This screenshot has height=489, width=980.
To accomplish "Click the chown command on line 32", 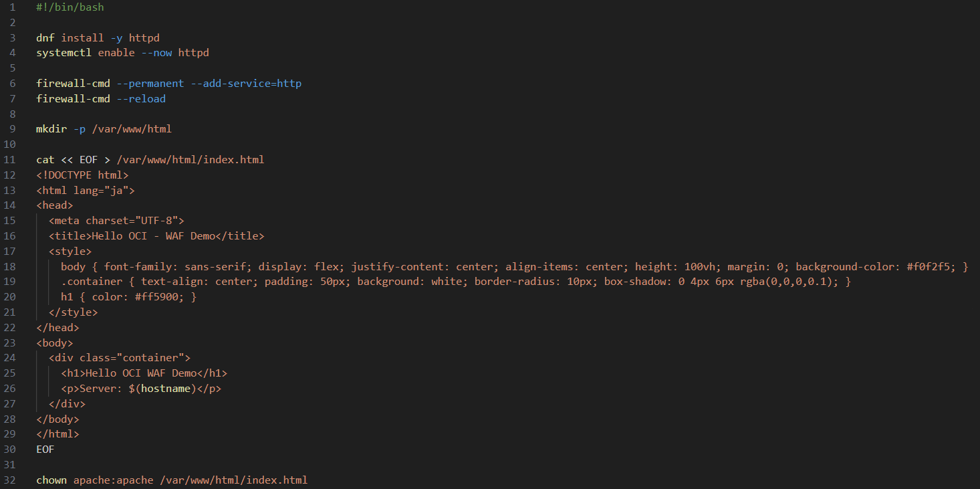I will (51, 480).
